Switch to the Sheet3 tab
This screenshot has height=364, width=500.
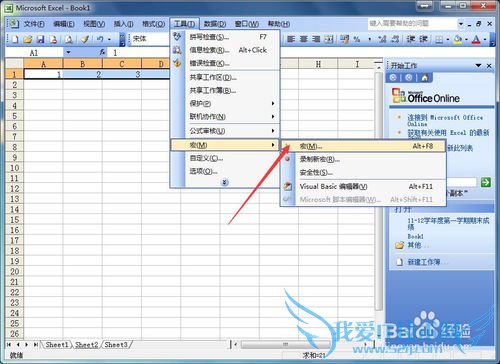116,345
